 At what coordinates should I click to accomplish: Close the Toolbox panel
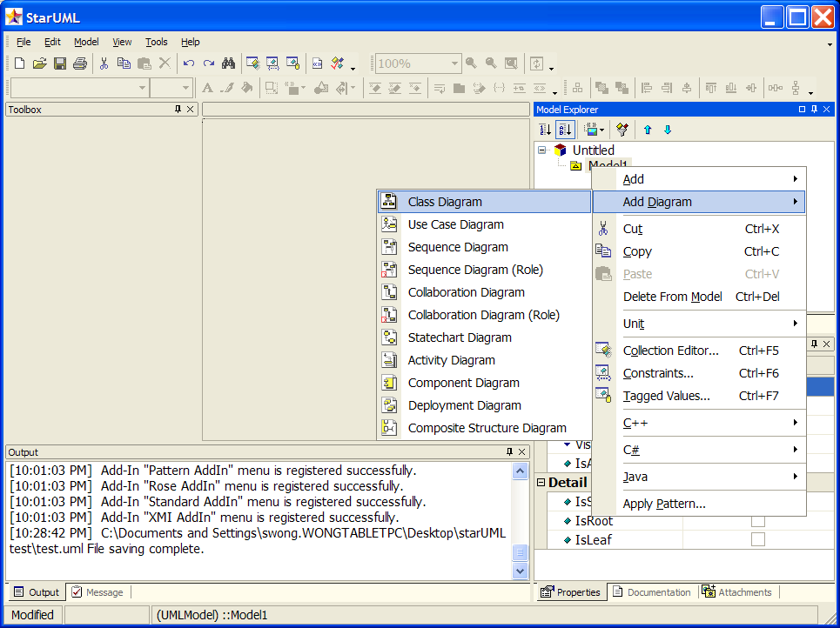190,110
